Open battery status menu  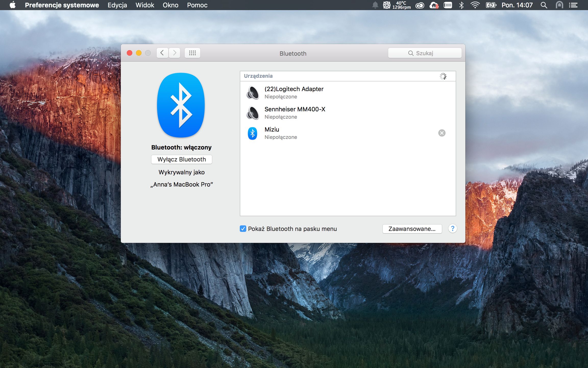[x=491, y=5]
